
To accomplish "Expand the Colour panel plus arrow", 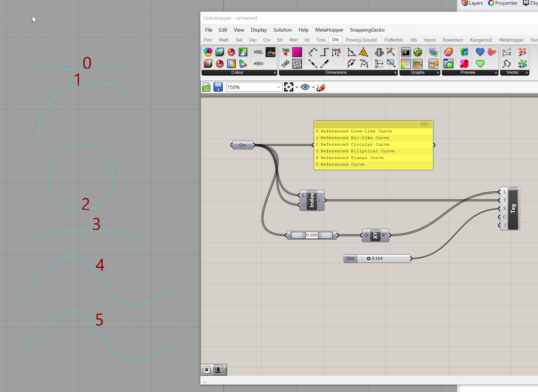I will [x=275, y=73].
